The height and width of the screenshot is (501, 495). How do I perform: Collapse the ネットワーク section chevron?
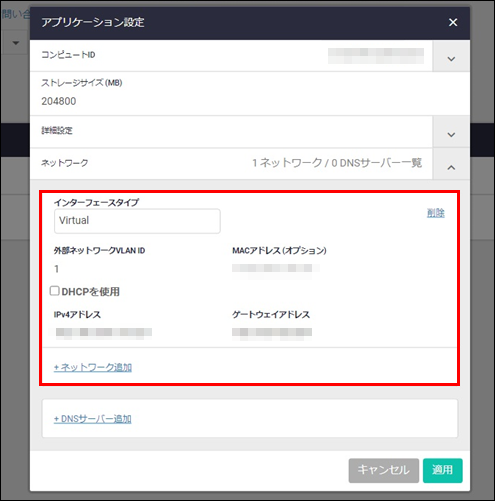pyautogui.click(x=451, y=167)
